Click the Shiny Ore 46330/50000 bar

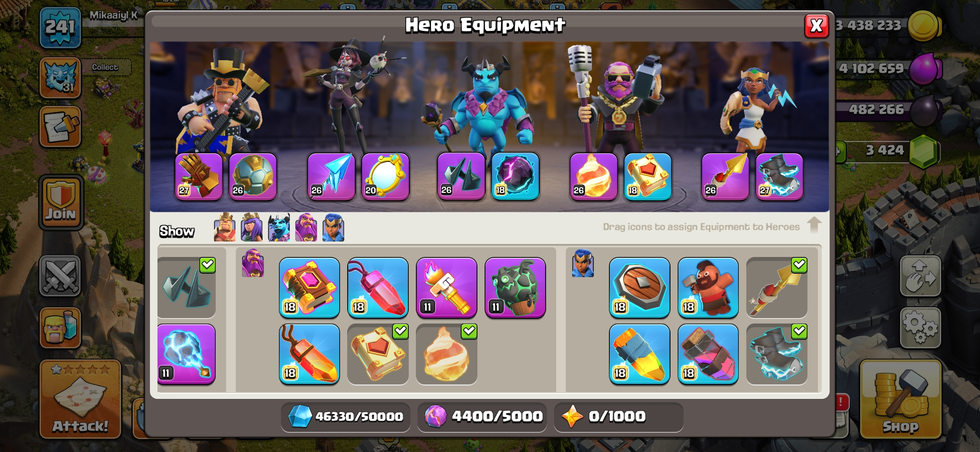point(346,416)
